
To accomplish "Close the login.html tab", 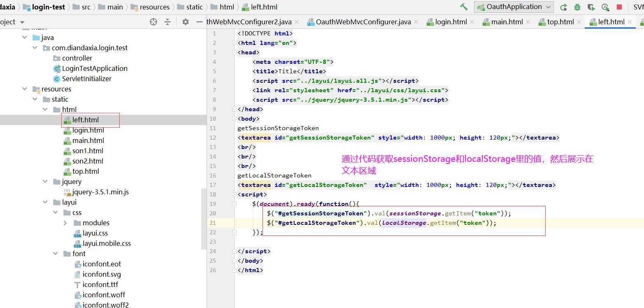I will (472, 22).
